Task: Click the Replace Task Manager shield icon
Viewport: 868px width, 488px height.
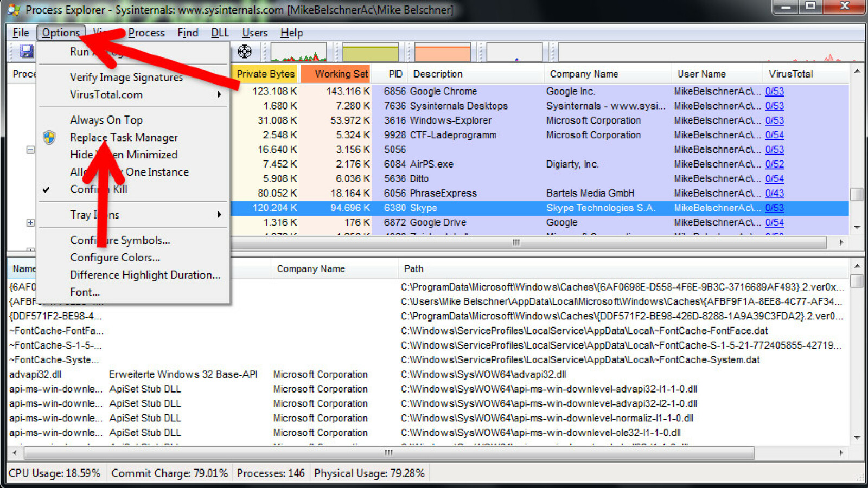Action: coord(49,137)
